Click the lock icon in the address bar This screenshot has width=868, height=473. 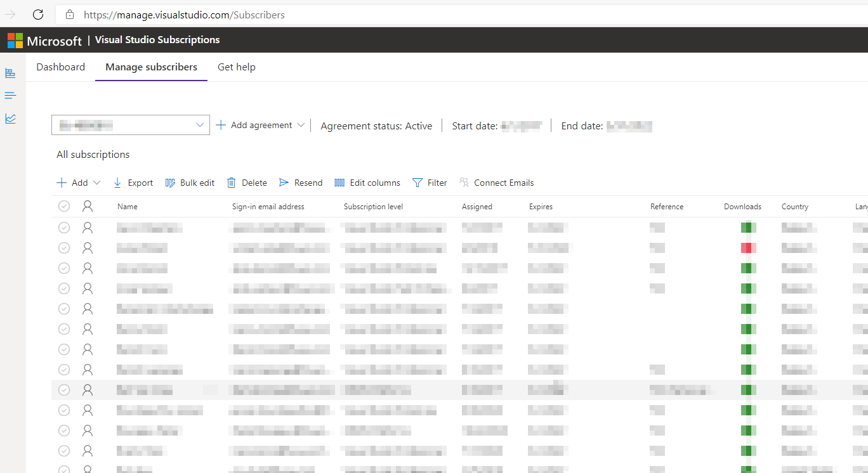click(70, 15)
